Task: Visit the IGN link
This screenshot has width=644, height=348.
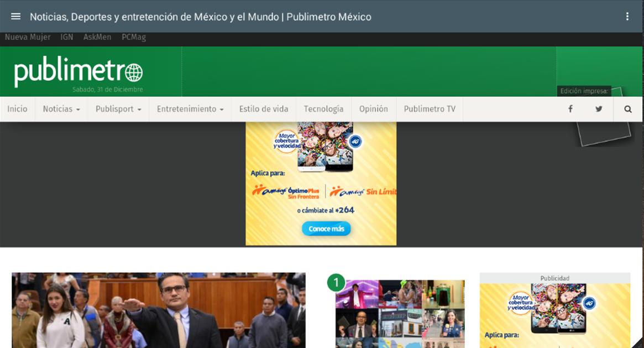Action: (66, 37)
